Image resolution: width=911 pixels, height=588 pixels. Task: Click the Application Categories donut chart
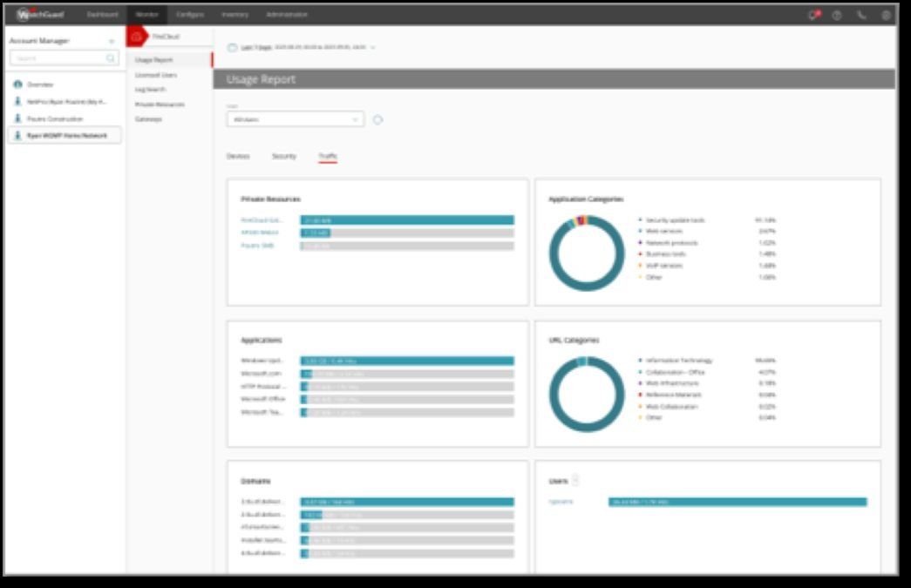click(587, 253)
